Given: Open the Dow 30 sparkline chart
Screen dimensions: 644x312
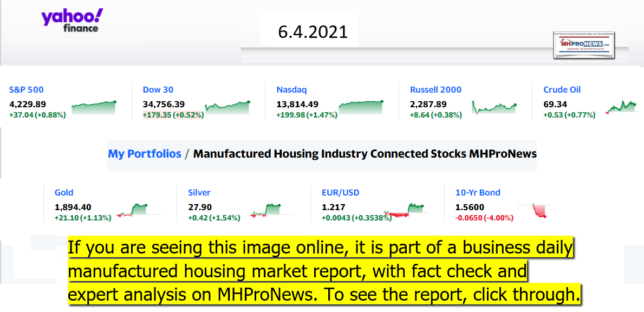Looking at the screenshot, I should [227, 107].
